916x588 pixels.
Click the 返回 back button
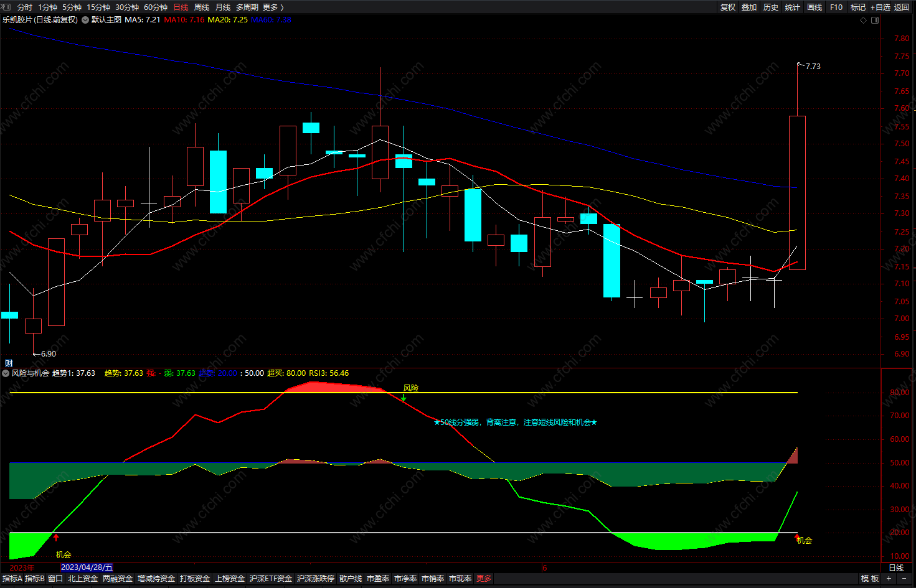click(x=902, y=7)
